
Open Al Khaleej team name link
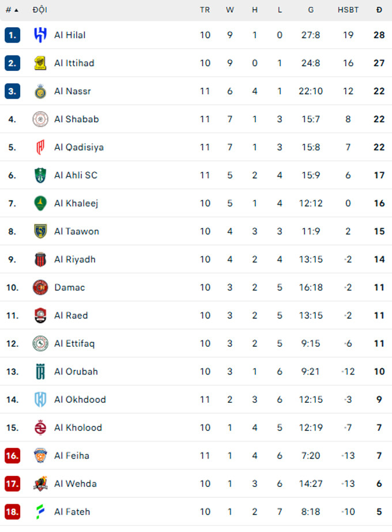pos(76,203)
